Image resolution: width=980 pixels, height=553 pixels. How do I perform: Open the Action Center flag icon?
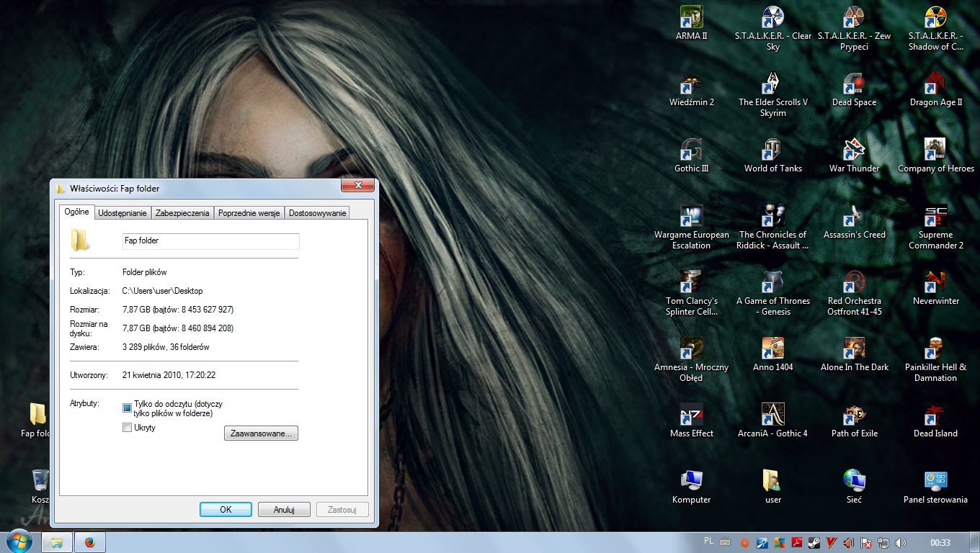866,542
